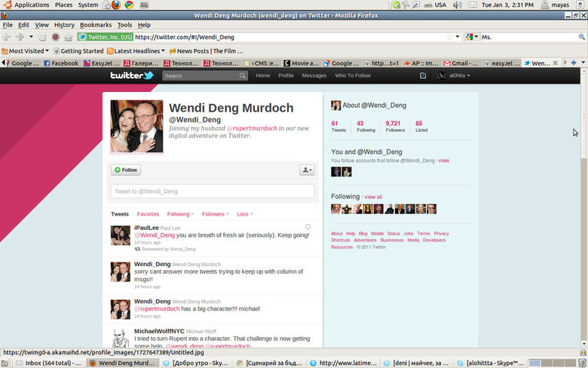
Task: Click the Twitter, Inc. (US) site identity button
Action: point(106,37)
